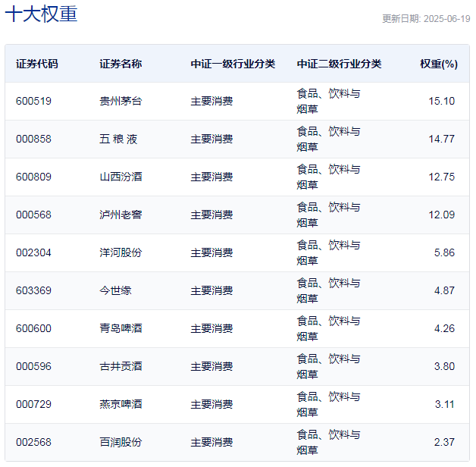The height and width of the screenshot is (467, 476).
Task: Click weight value 12.09
Action: (x=441, y=215)
